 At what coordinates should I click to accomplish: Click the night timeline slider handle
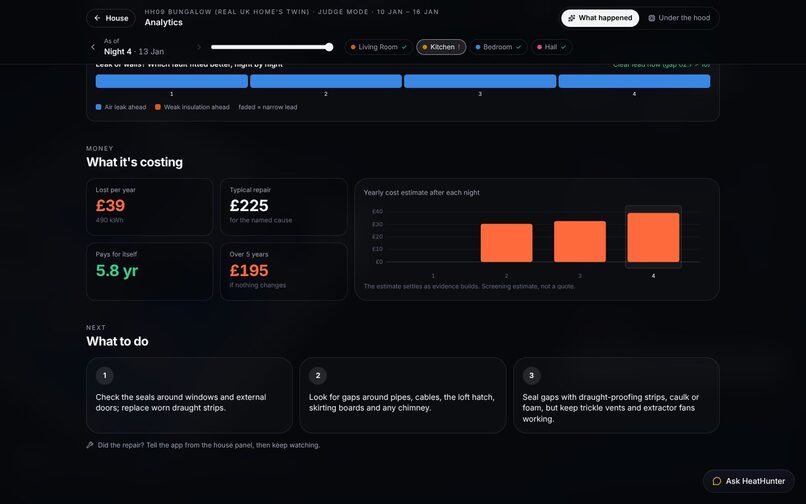point(329,47)
